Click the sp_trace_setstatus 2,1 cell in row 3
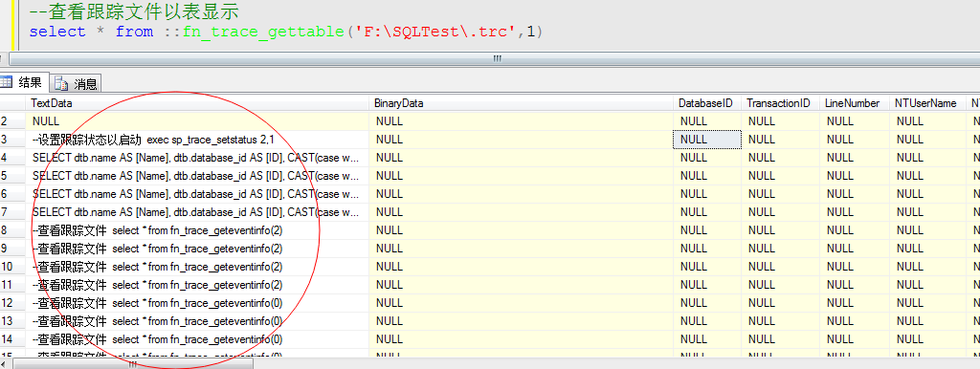 [197, 140]
